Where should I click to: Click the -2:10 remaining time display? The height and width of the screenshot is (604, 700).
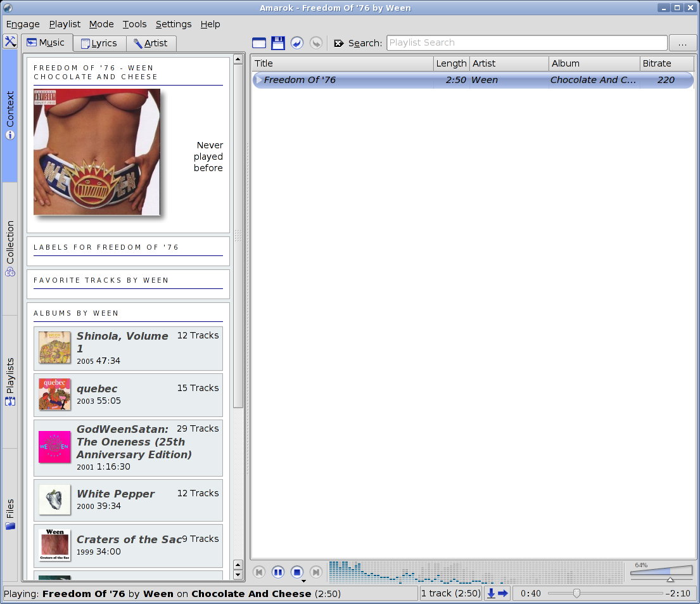pos(678,593)
